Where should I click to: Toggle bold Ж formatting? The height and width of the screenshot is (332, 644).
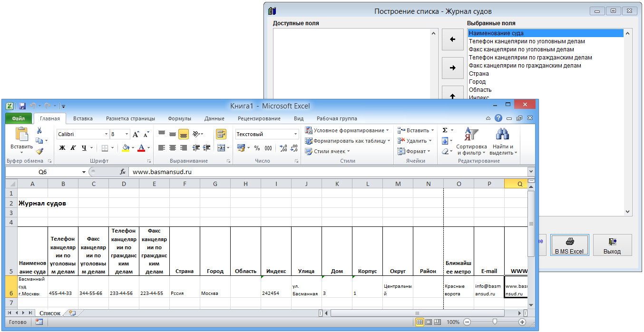62,148
